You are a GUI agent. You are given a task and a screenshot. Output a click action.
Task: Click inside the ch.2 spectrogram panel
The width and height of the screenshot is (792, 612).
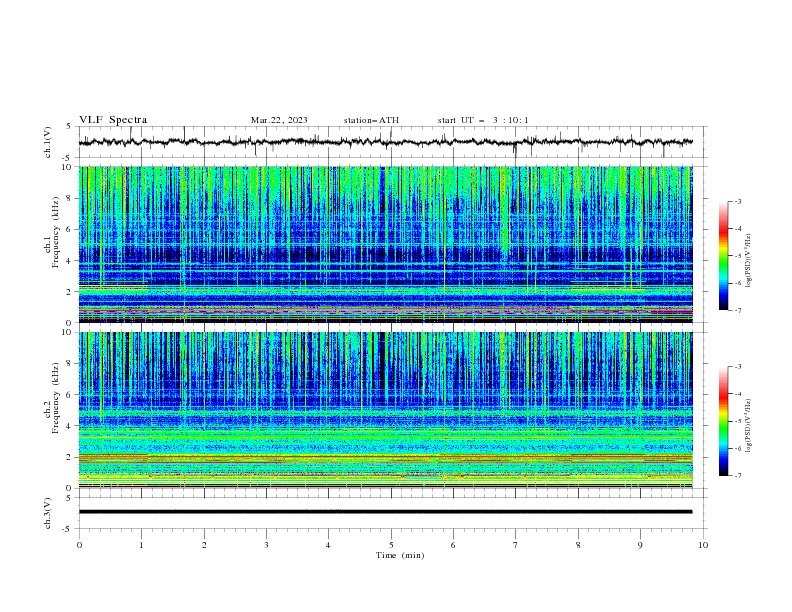385,410
